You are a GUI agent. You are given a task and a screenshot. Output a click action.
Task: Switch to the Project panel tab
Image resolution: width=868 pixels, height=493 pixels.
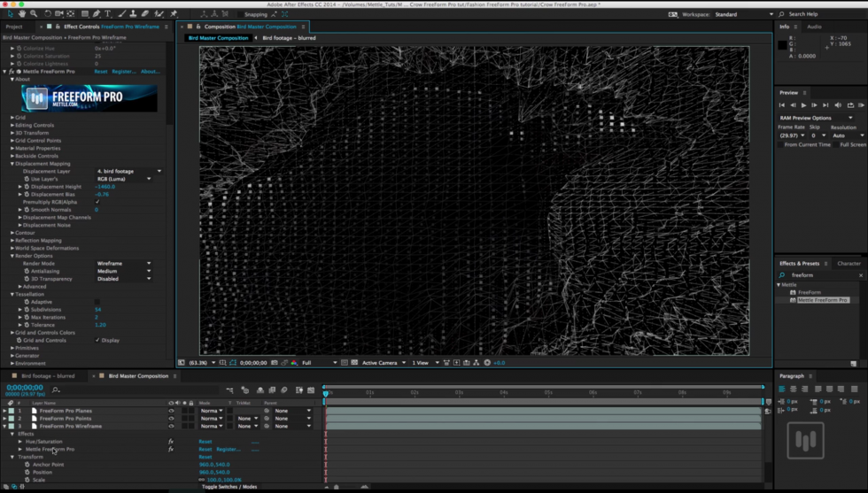14,27
